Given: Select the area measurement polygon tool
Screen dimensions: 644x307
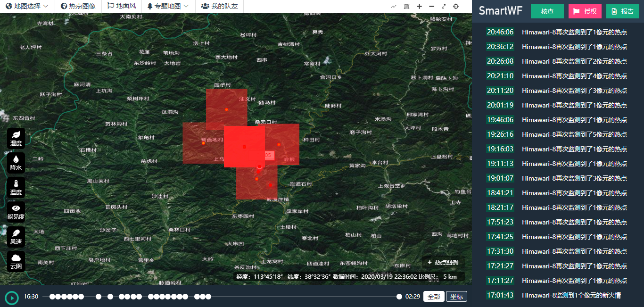Looking at the screenshot, I should (x=406, y=6).
